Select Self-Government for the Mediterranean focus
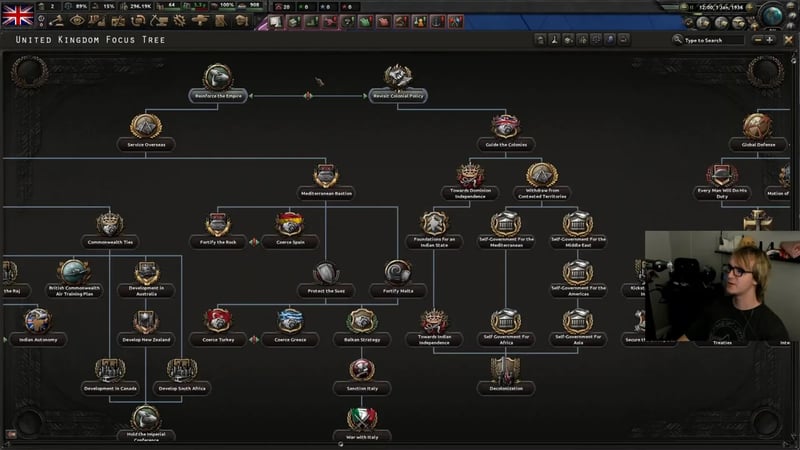800x450 pixels. point(506,230)
